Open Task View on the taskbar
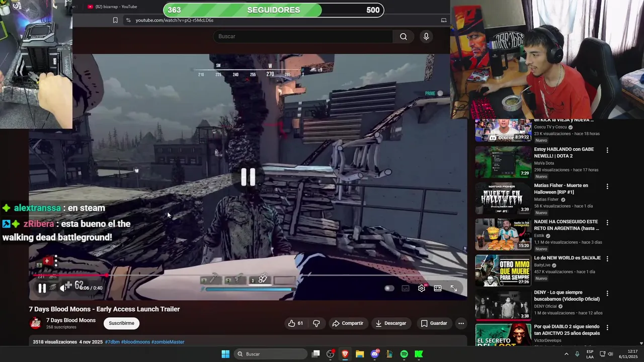This screenshot has width=644, height=362. 316,354
